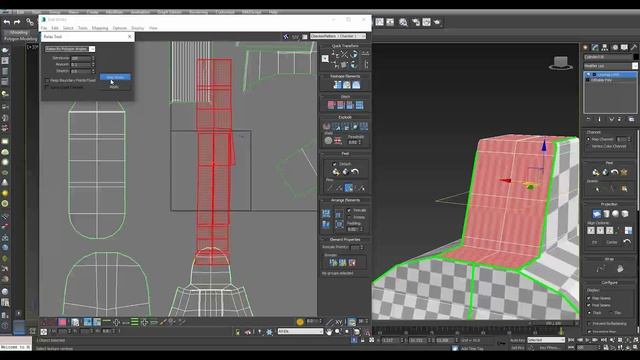Click Cylindrical Map icon in Projection rollout
The height and width of the screenshot is (360, 640).
click(x=606, y=214)
